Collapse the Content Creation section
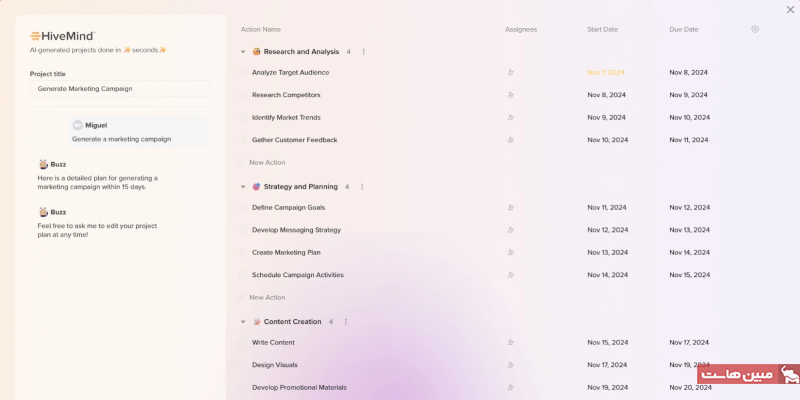Screen dimensions: 800x400 tap(243, 322)
